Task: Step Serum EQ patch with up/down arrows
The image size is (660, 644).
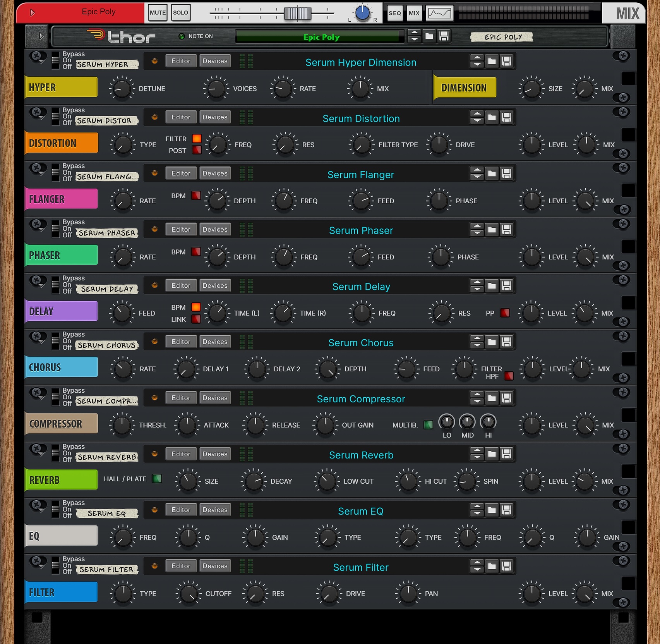Action: click(477, 510)
